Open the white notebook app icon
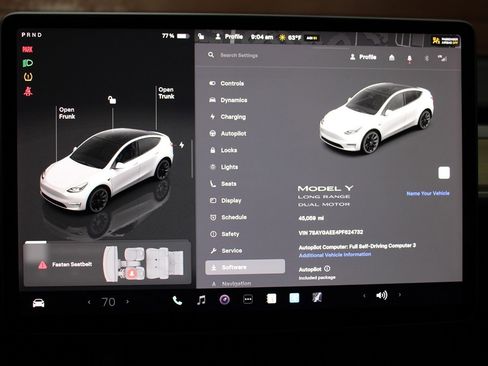The width and height of the screenshot is (488, 366). (x=271, y=298)
